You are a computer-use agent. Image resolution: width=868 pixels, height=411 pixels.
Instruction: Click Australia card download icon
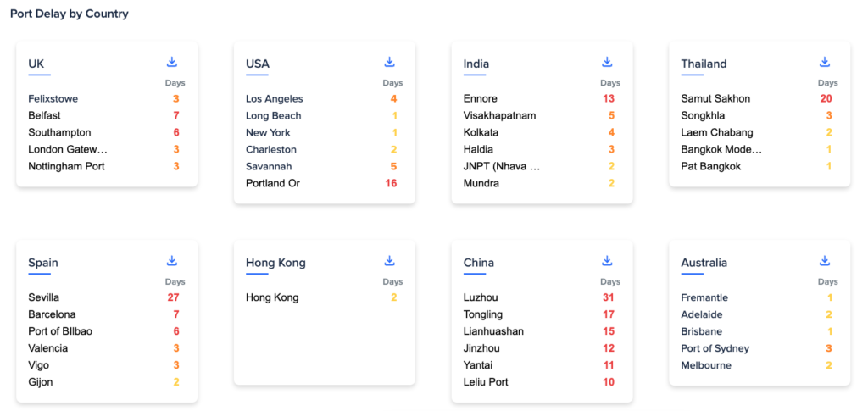coord(825,261)
